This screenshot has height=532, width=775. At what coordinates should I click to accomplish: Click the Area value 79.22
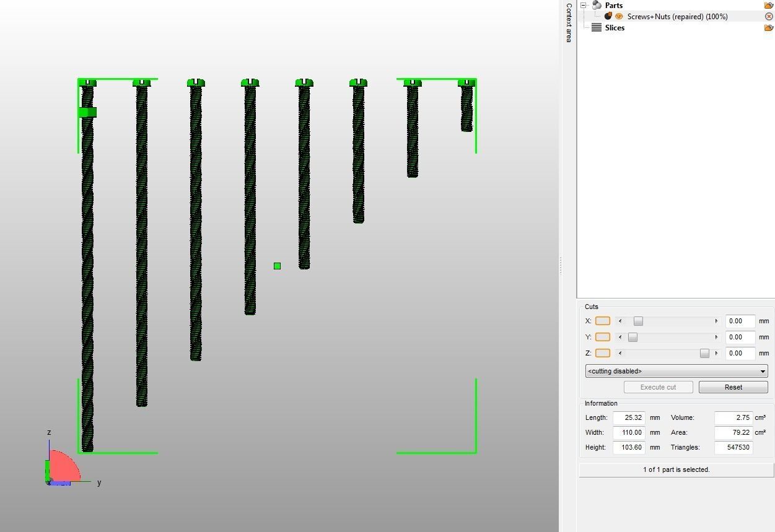pyautogui.click(x=733, y=432)
